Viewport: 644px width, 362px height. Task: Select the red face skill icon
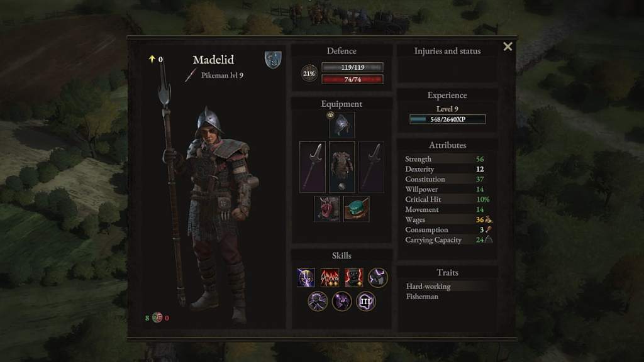point(353,277)
